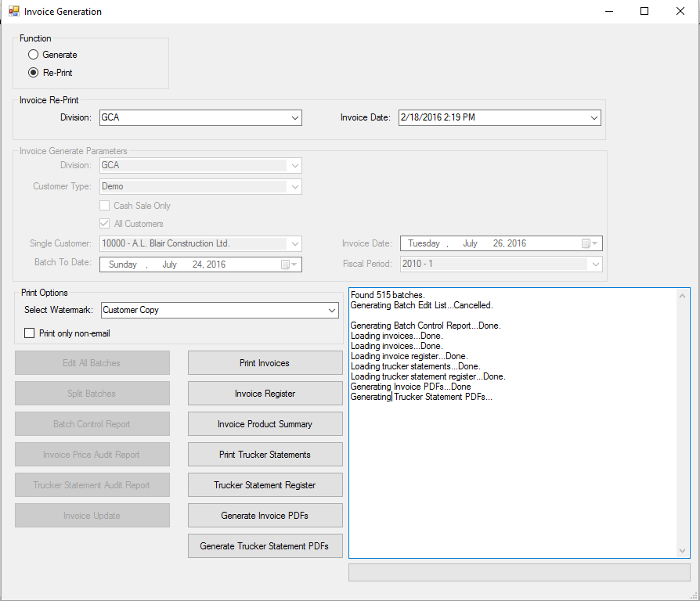
Task: Click the Invoice Update button
Action: (92, 516)
